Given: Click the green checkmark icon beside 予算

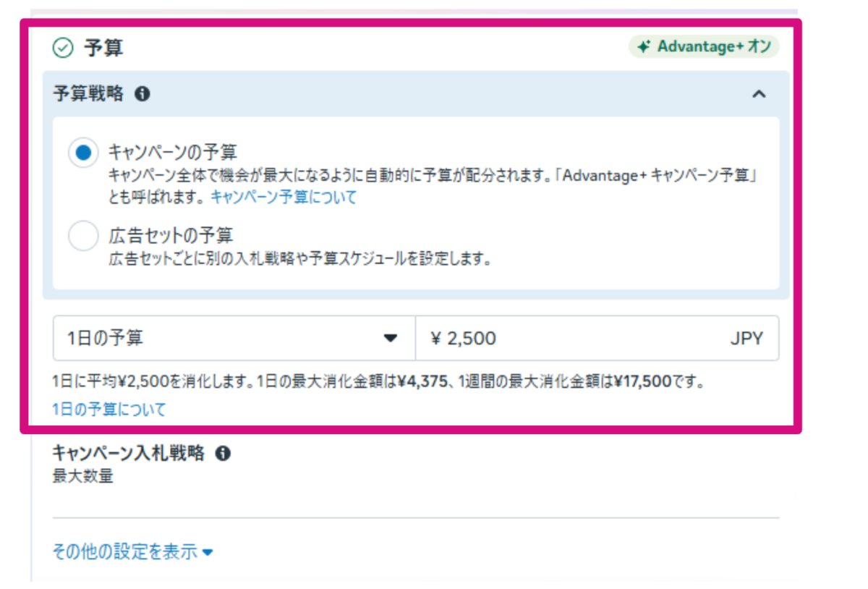Looking at the screenshot, I should (64, 48).
